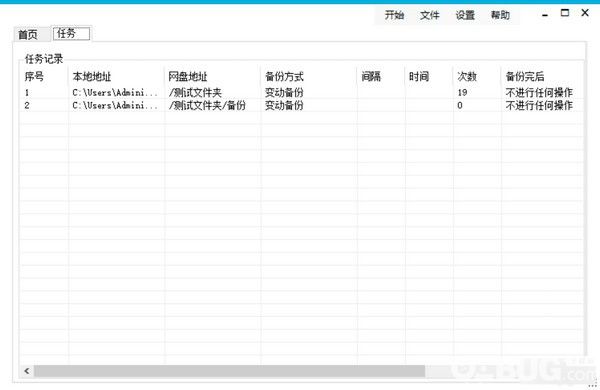Click the horizontal scrollbar left arrow
This screenshot has width=600, height=390.
pyautogui.click(x=27, y=370)
